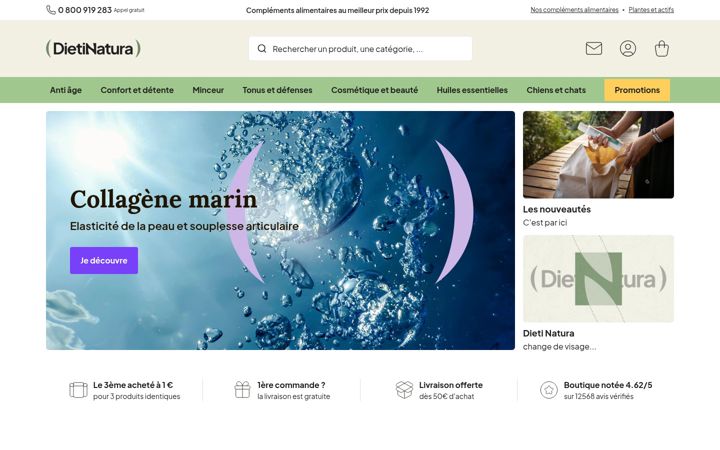Click the Appel gratuit label
The height and width of the screenshot is (450, 720).
pyautogui.click(x=129, y=10)
